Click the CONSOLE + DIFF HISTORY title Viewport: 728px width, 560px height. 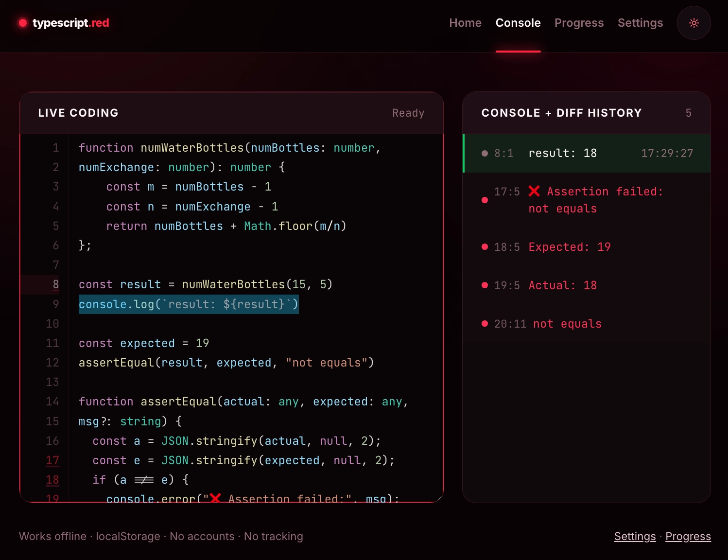[561, 113]
